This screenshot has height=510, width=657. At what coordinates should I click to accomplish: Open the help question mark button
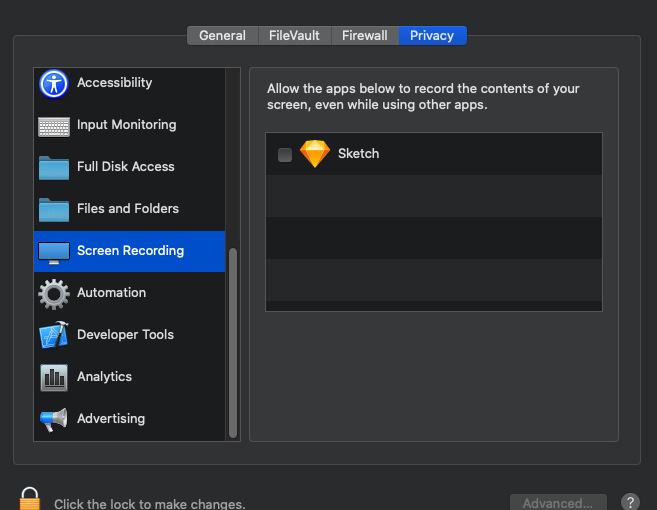pyautogui.click(x=630, y=502)
